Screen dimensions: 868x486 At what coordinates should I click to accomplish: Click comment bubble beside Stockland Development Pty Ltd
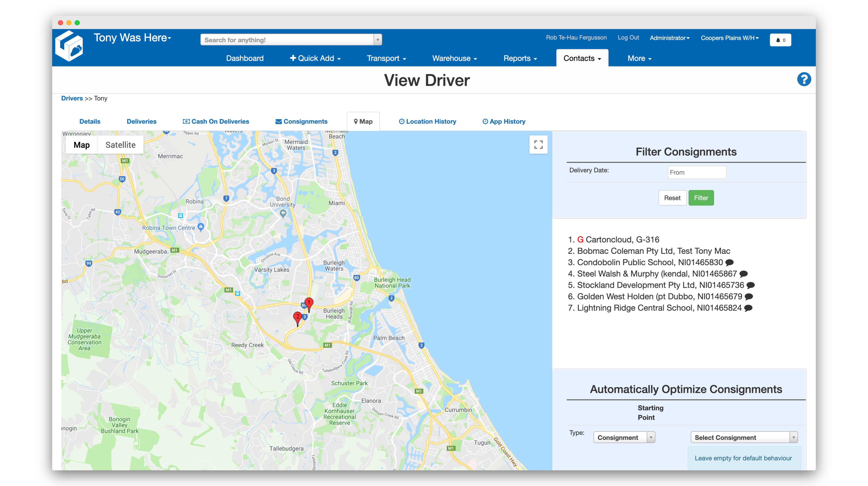(750, 285)
